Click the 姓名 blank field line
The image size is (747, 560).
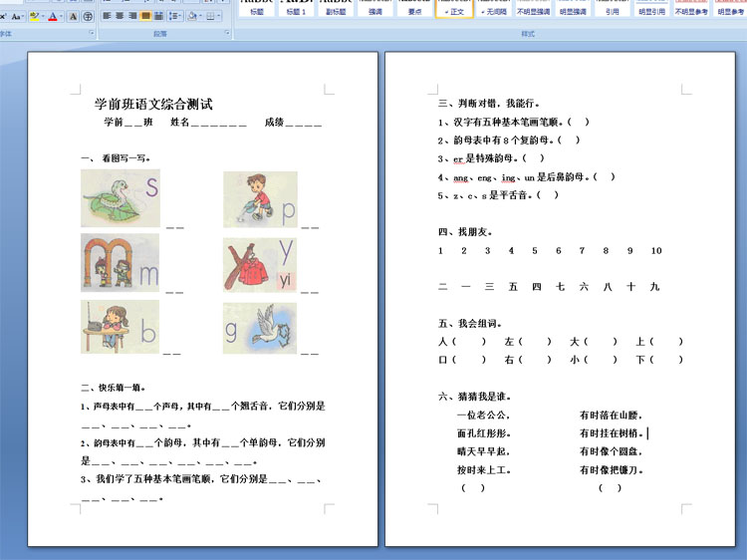[x=219, y=125]
